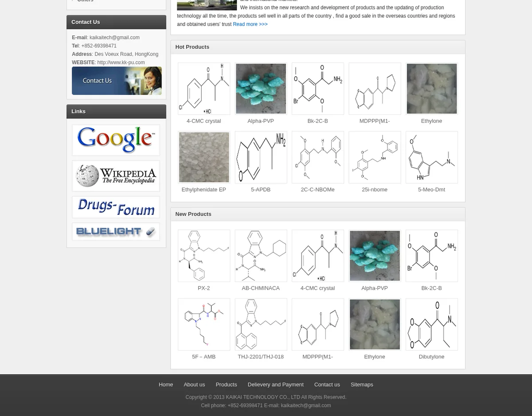
Task: Click Contact us in footer menu
Action: (x=327, y=385)
